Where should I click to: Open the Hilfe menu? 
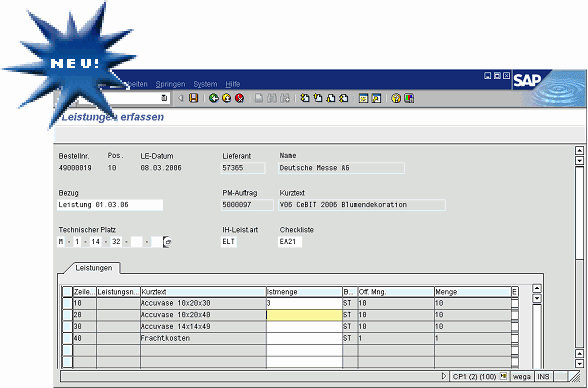pos(232,84)
